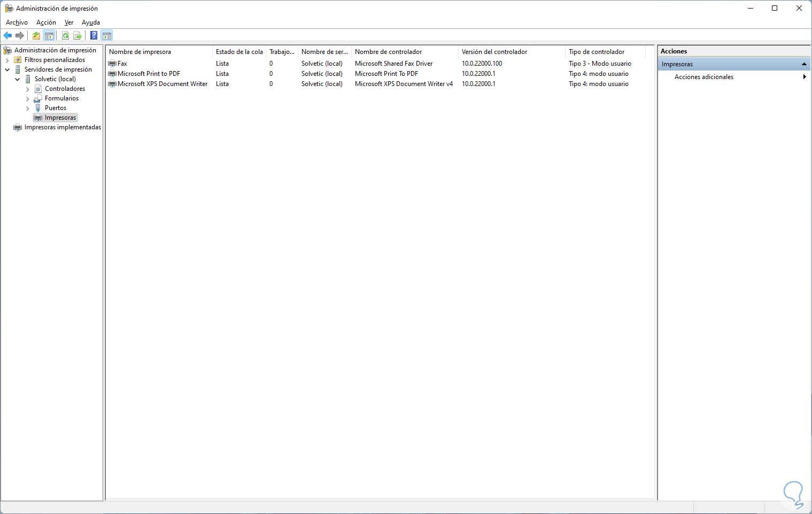
Task: Open the Ver menu
Action: 69,22
